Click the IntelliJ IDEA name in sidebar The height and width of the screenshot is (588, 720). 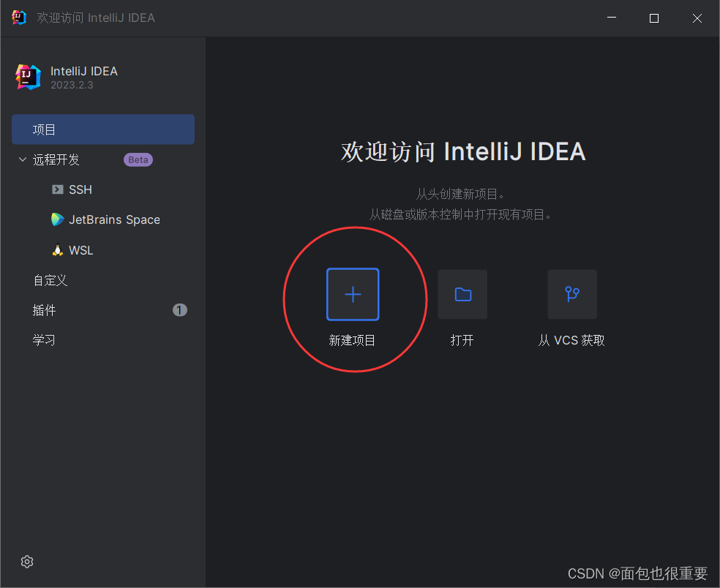[84, 71]
